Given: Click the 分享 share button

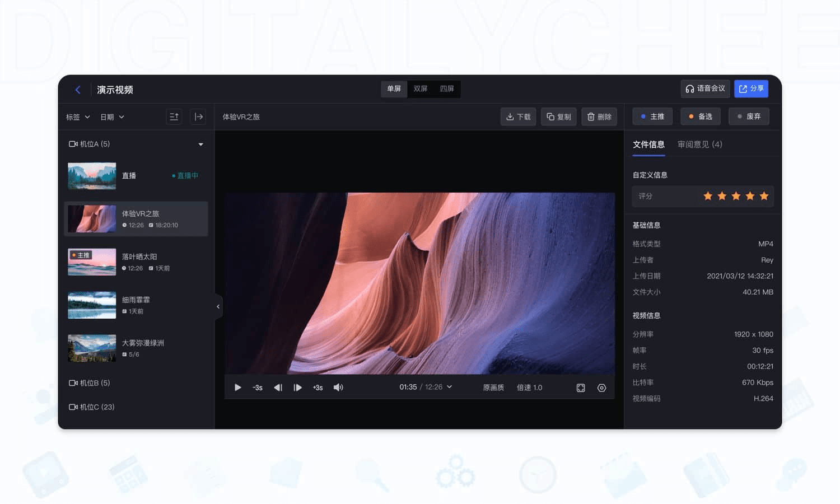Looking at the screenshot, I should (751, 88).
